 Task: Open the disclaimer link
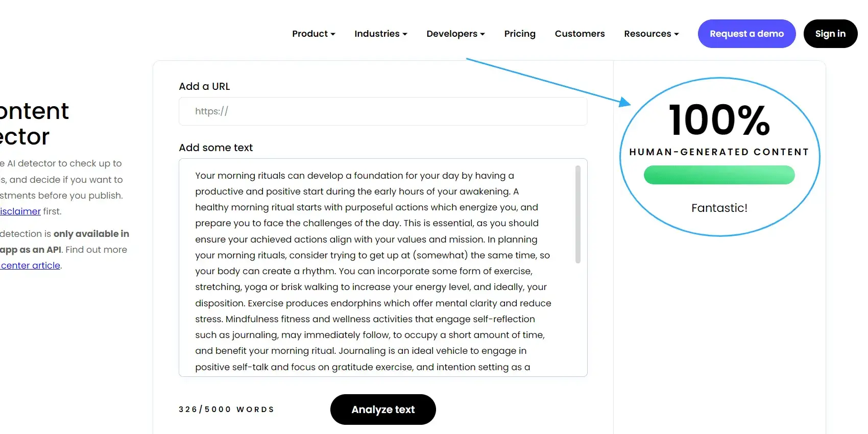point(20,211)
